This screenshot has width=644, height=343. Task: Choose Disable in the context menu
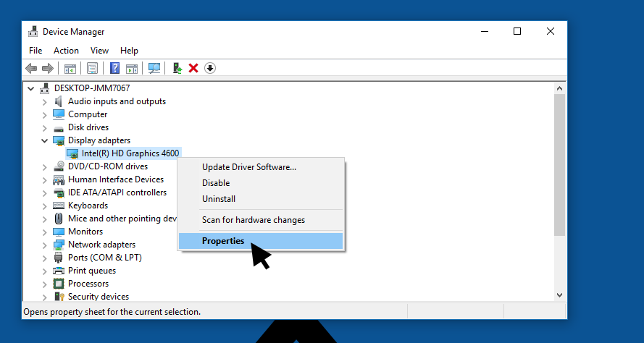(x=261, y=183)
